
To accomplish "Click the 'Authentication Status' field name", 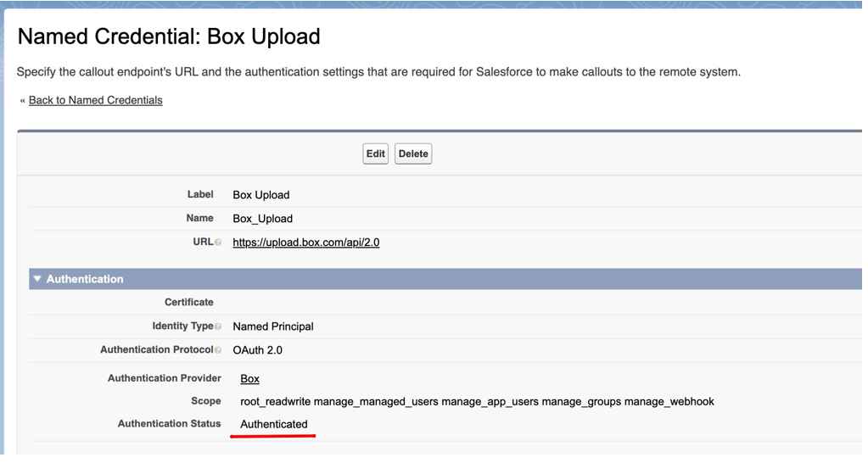I will 169,424.
